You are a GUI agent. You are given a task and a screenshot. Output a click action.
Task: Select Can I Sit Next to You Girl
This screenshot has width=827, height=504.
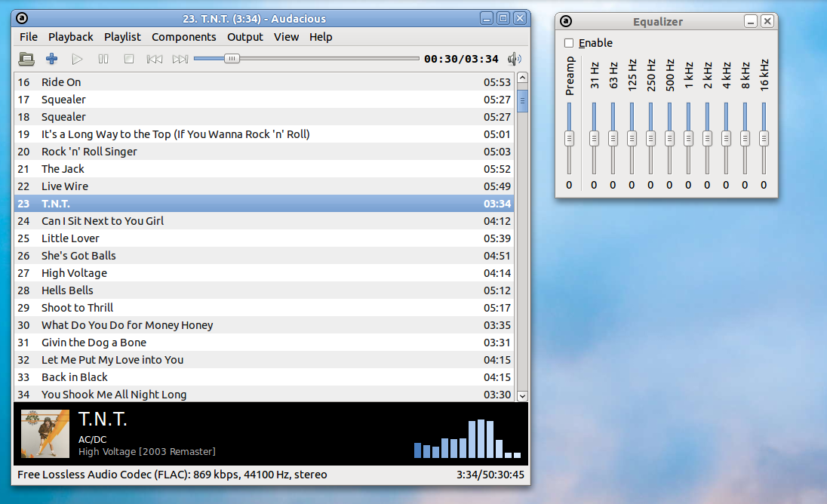[263, 221]
